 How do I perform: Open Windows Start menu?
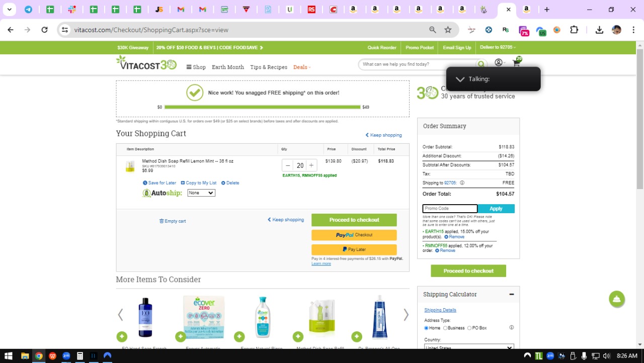8,356
